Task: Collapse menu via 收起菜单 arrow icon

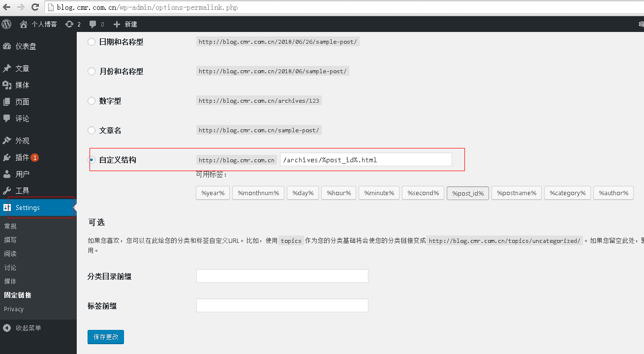Action: pos(7,328)
